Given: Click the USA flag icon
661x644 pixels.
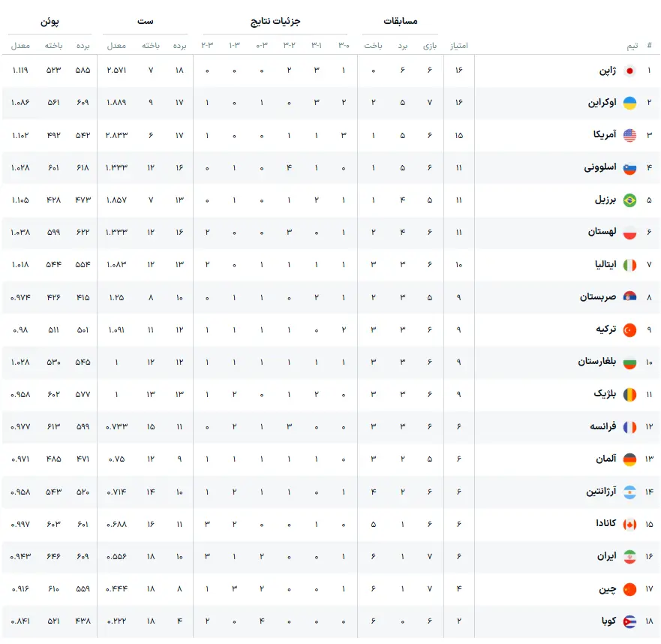Looking at the screenshot, I should (629, 135).
